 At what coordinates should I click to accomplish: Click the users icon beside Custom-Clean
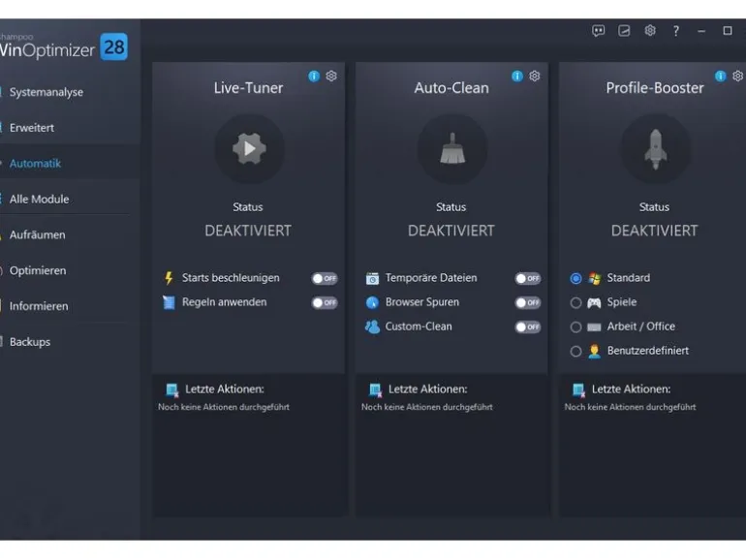[x=372, y=327]
